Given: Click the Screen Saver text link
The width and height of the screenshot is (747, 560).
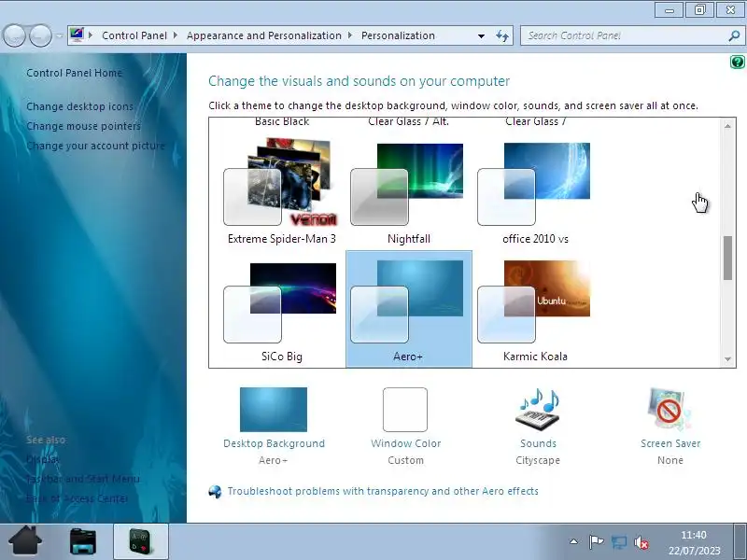Looking at the screenshot, I should click(x=670, y=444).
